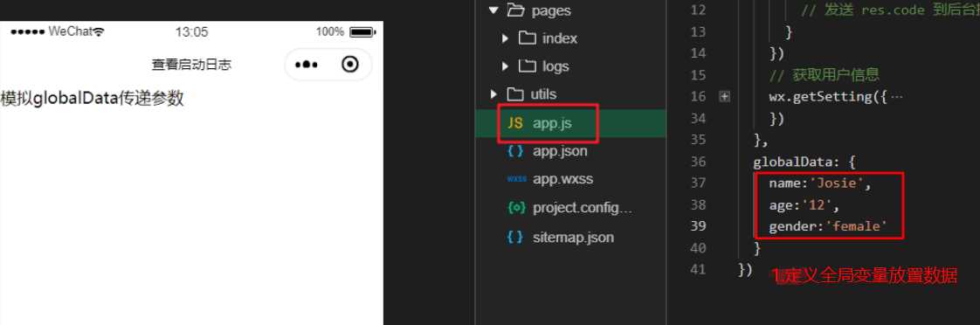
Task: Click the 模拟globalData传递参数 text
Action: [x=93, y=99]
